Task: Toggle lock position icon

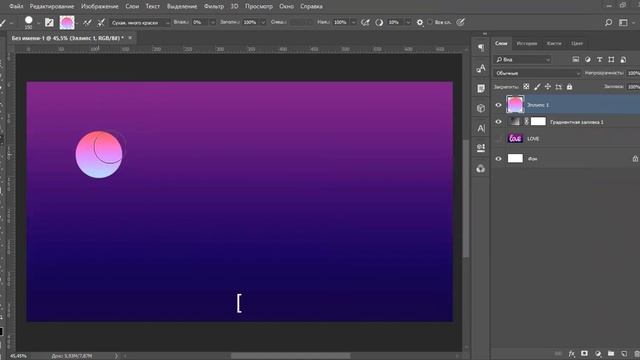Action: 548,87
